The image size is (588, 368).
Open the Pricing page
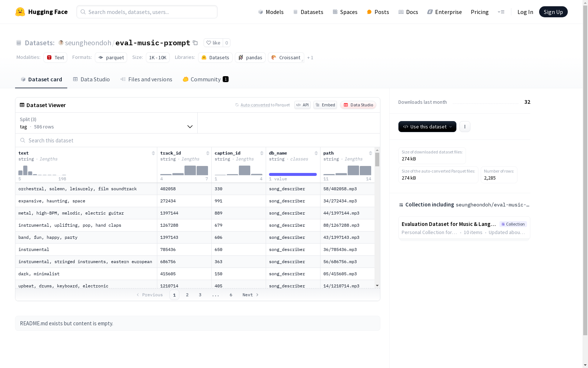[480, 12]
